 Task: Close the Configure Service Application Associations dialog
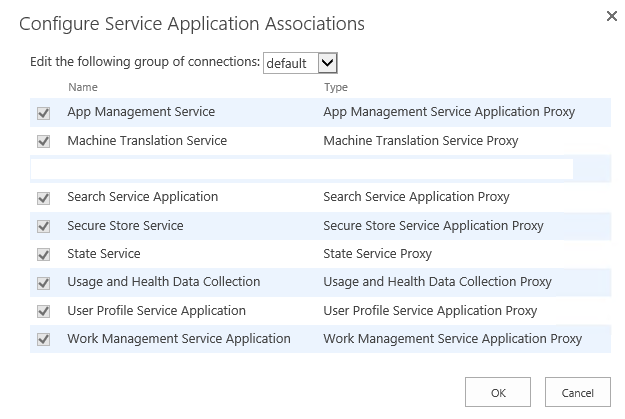[612, 17]
